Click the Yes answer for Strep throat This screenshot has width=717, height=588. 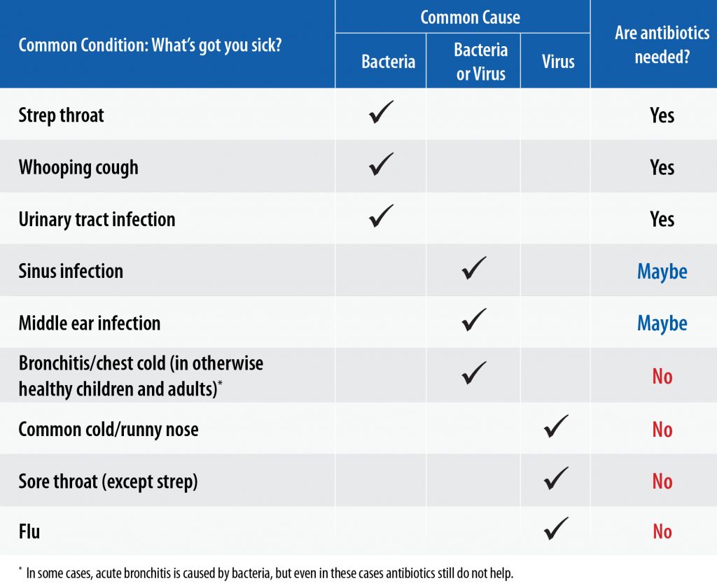point(662,115)
